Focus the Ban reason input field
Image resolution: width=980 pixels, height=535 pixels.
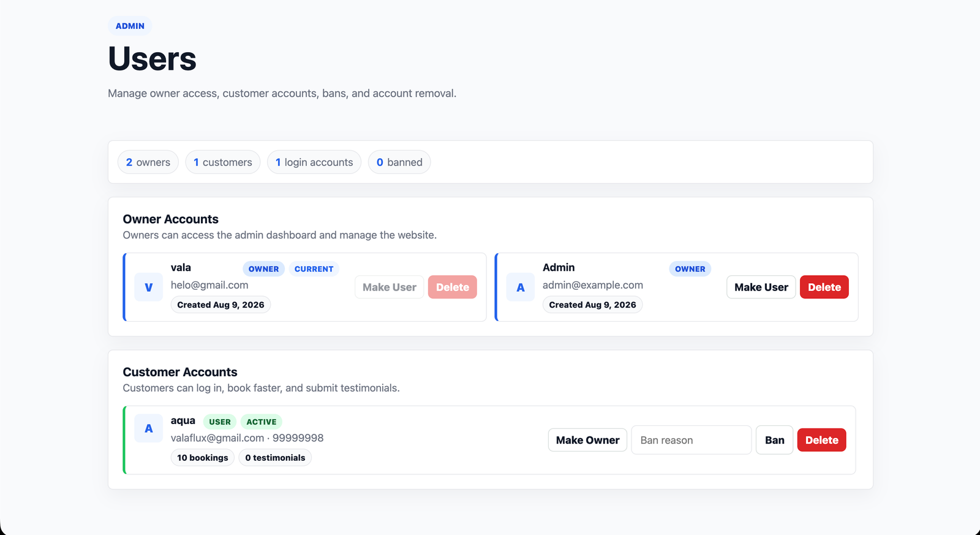[692, 440]
